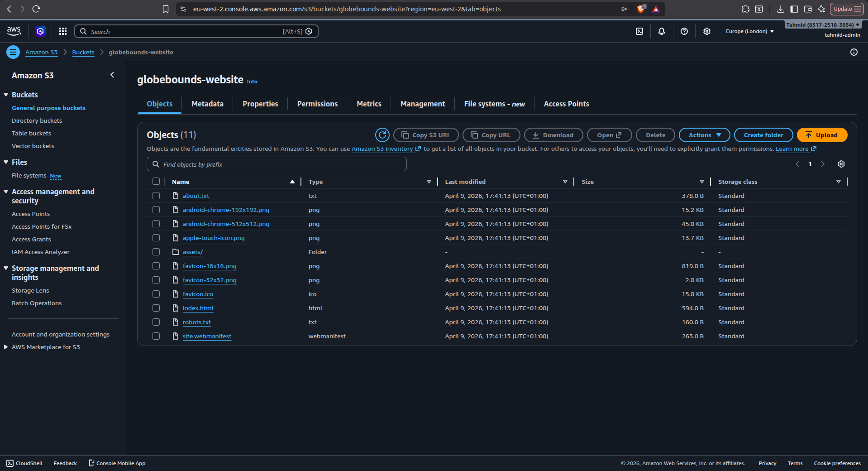The height and width of the screenshot is (471, 868).
Task: Open table preferences gear icon
Action: point(841,164)
